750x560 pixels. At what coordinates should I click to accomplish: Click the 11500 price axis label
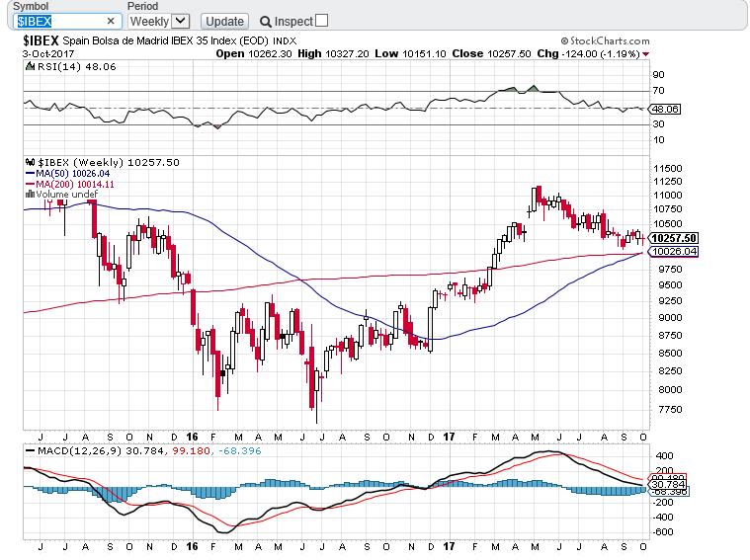click(668, 168)
